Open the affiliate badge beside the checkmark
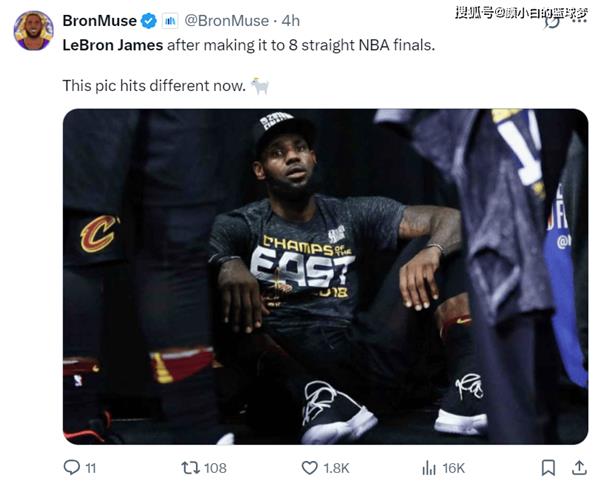Screen dimensions: 600x486 [170, 21]
